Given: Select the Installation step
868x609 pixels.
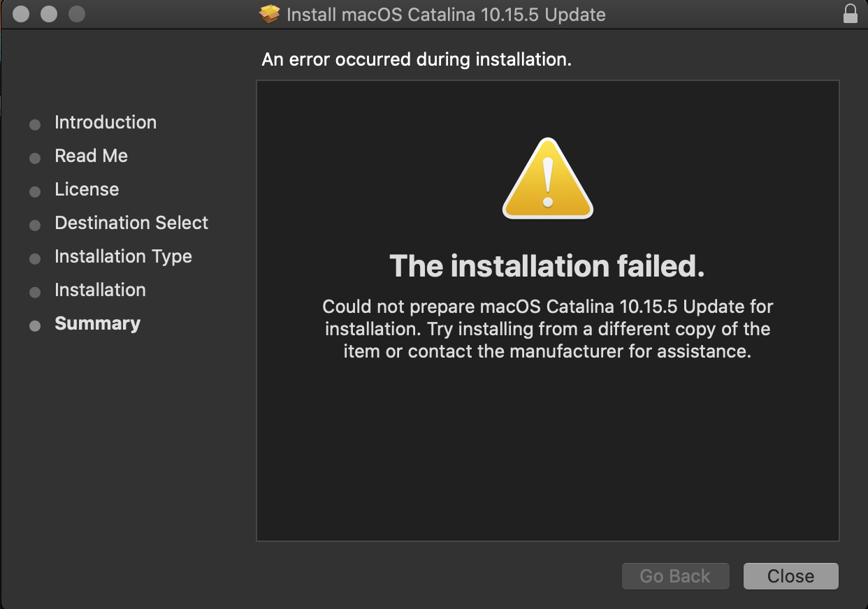Looking at the screenshot, I should (100, 290).
